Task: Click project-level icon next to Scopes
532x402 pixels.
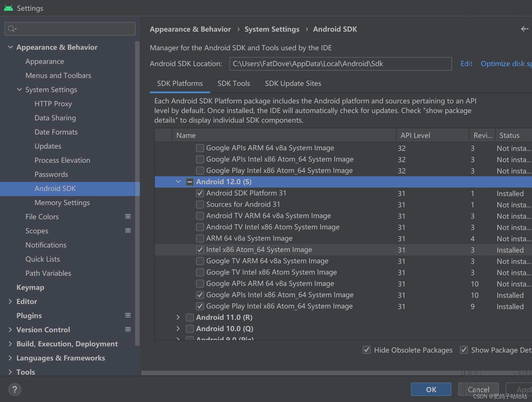Action: (x=128, y=231)
